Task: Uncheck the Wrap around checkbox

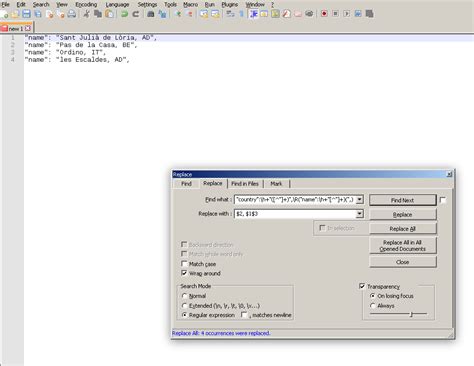Action: pos(184,273)
